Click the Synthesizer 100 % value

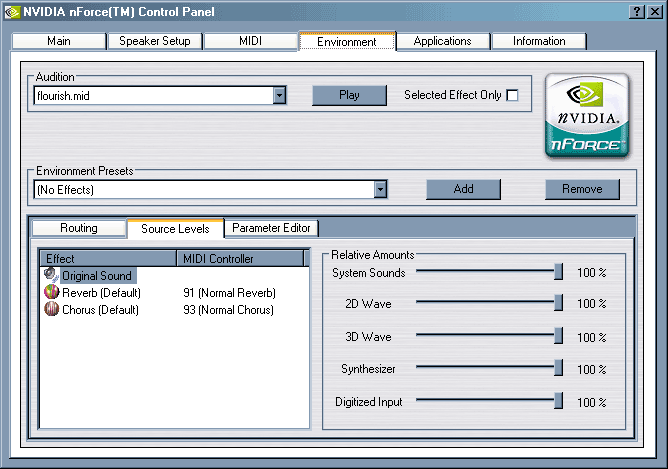click(592, 369)
